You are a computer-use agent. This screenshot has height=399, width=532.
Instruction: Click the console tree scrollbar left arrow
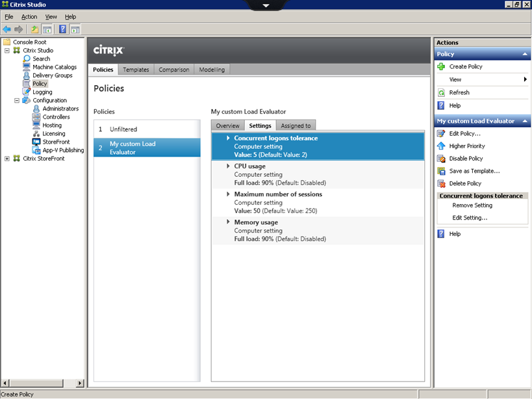(5, 383)
